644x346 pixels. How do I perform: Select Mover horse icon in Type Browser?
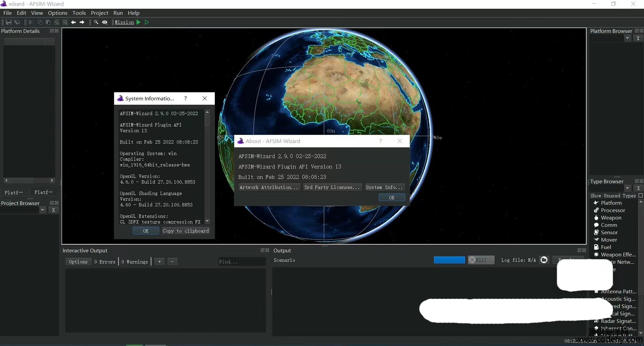coord(596,240)
